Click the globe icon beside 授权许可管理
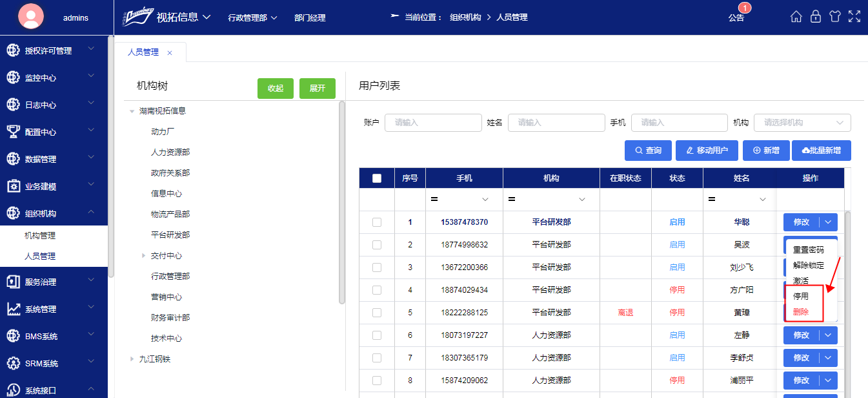Screen dimensions: 868x398 tap(13, 50)
